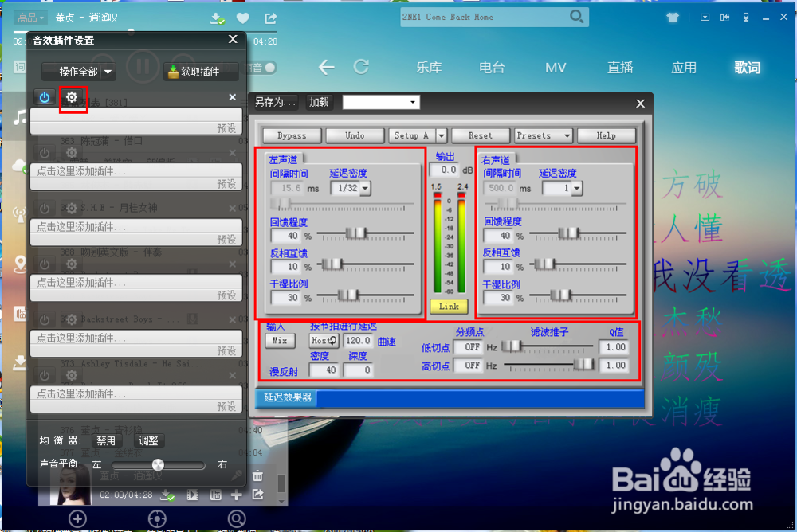Switch to the 直播 tab
The height and width of the screenshot is (532, 797).
pos(620,68)
